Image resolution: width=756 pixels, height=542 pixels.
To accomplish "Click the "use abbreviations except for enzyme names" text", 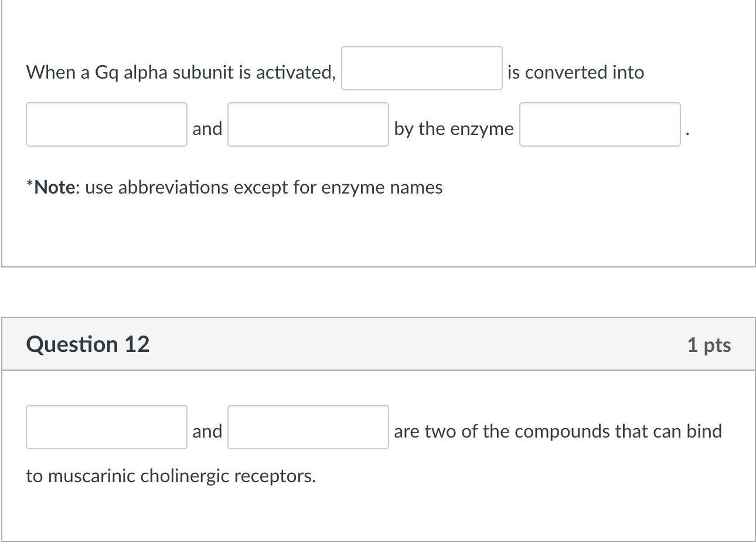I will (264, 188).
